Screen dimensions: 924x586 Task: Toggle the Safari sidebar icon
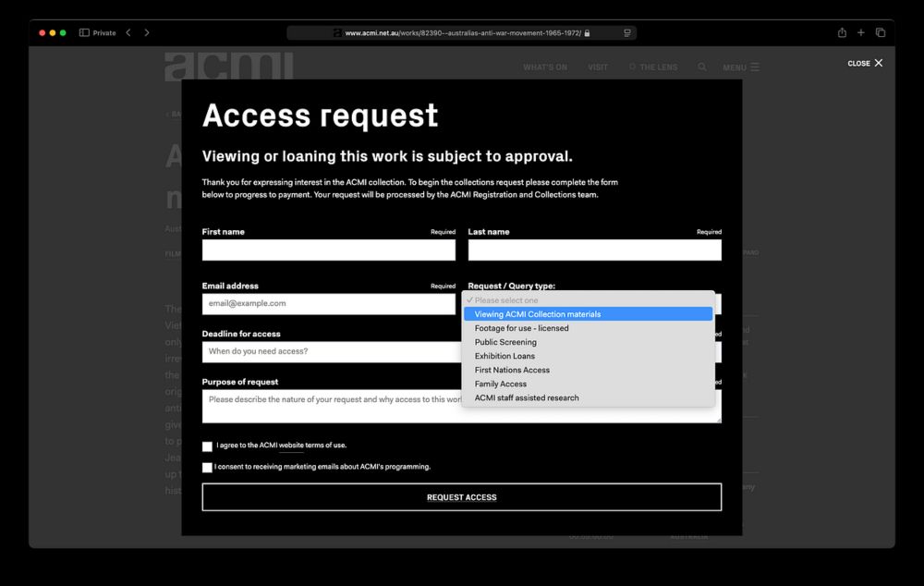84,33
